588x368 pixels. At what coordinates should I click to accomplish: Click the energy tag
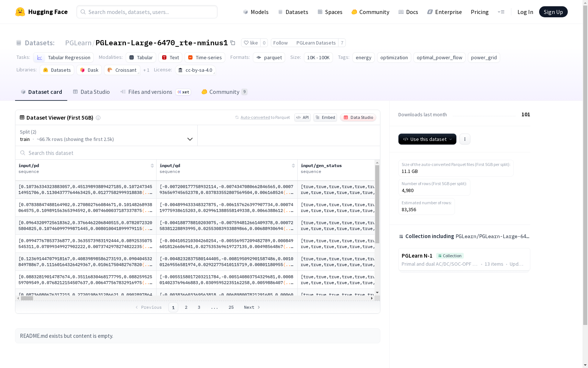[x=363, y=57]
